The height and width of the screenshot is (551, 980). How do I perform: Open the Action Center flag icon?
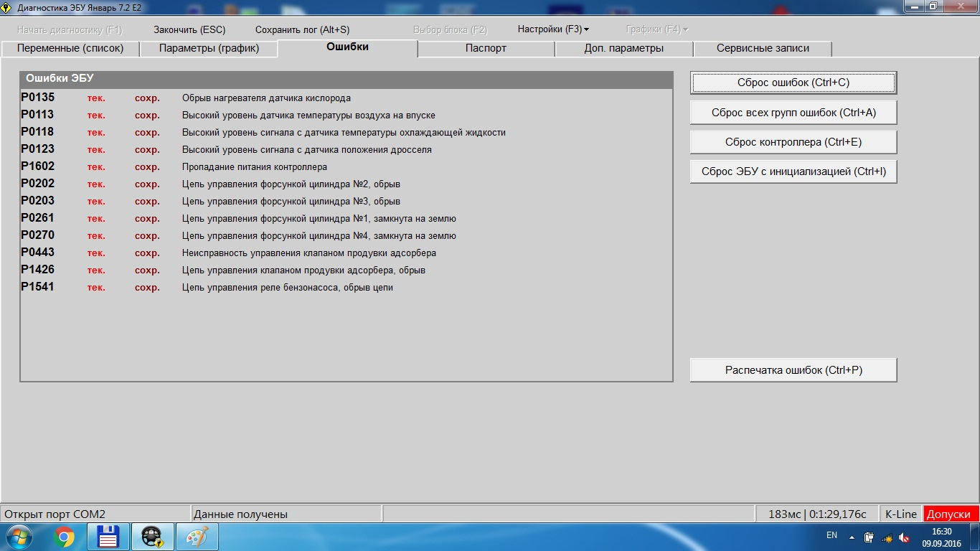(869, 537)
